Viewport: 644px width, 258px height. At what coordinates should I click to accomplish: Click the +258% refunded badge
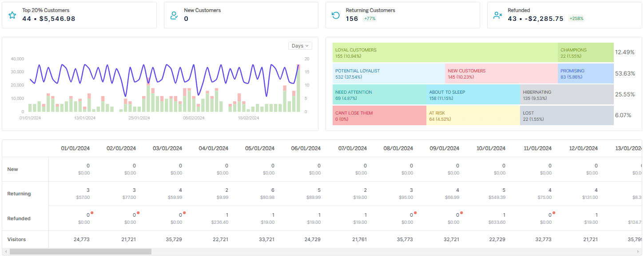(x=576, y=19)
